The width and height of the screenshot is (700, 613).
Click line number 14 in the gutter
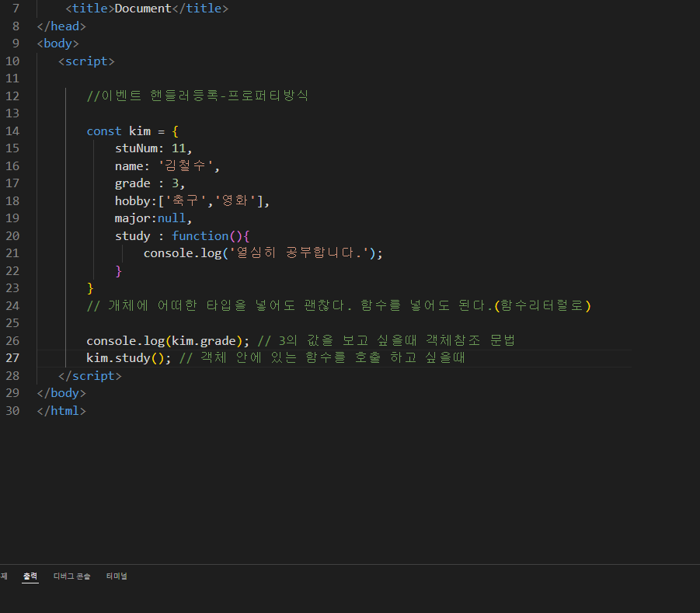pos(12,131)
